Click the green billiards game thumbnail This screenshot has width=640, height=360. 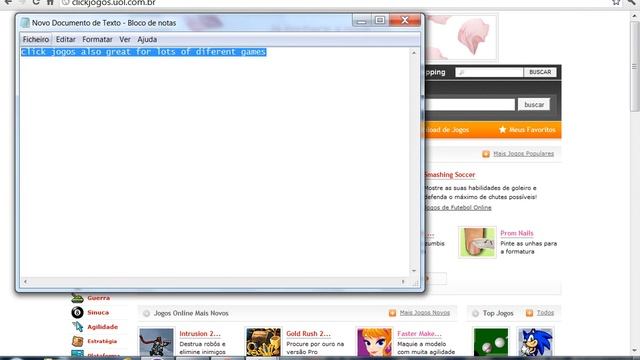pyautogui.click(x=491, y=342)
